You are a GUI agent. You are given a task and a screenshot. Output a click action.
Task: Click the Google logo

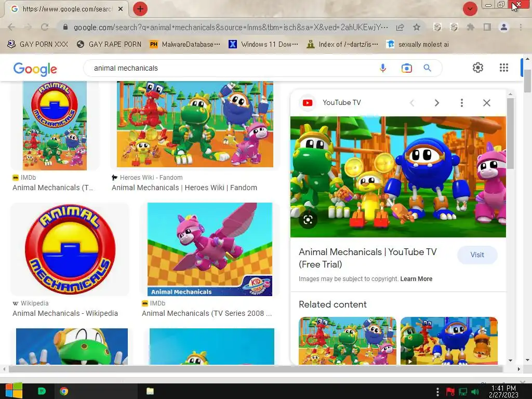[x=35, y=69]
